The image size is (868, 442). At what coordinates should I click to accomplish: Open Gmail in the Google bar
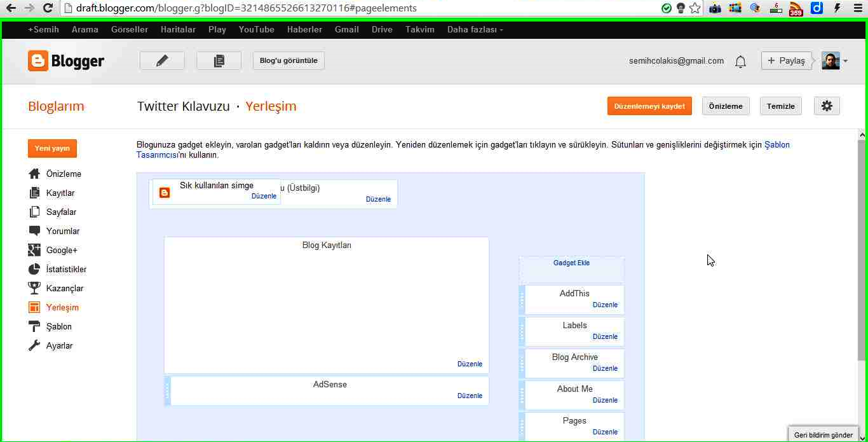[x=347, y=29]
